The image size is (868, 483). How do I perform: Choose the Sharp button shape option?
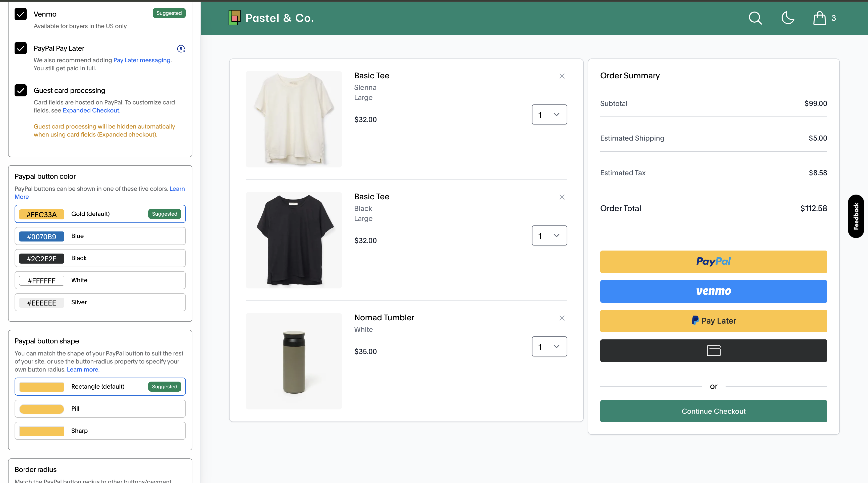(100, 431)
